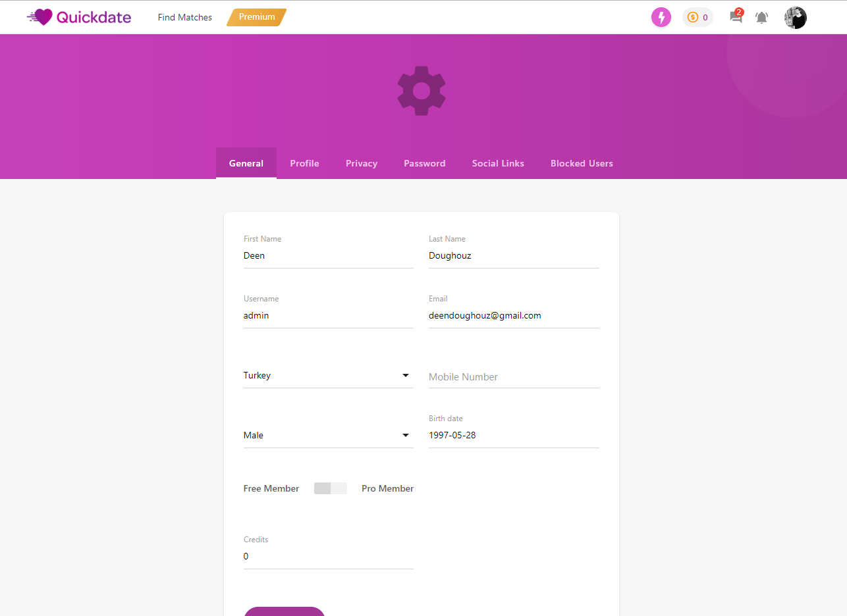
Task: View the Blocked Users tab
Action: click(582, 163)
